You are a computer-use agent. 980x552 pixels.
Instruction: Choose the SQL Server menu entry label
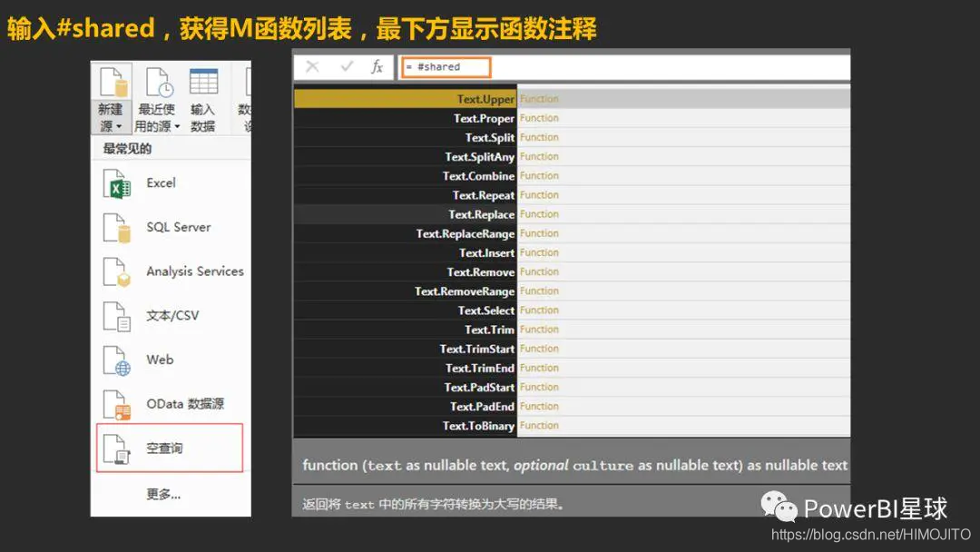click(x=179, y=227)
